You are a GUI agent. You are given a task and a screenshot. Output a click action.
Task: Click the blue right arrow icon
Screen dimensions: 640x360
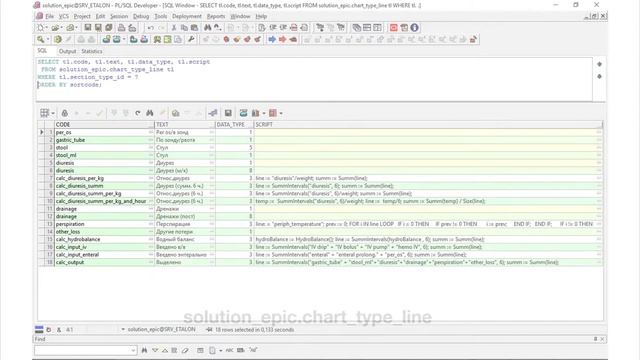[272, 40]
